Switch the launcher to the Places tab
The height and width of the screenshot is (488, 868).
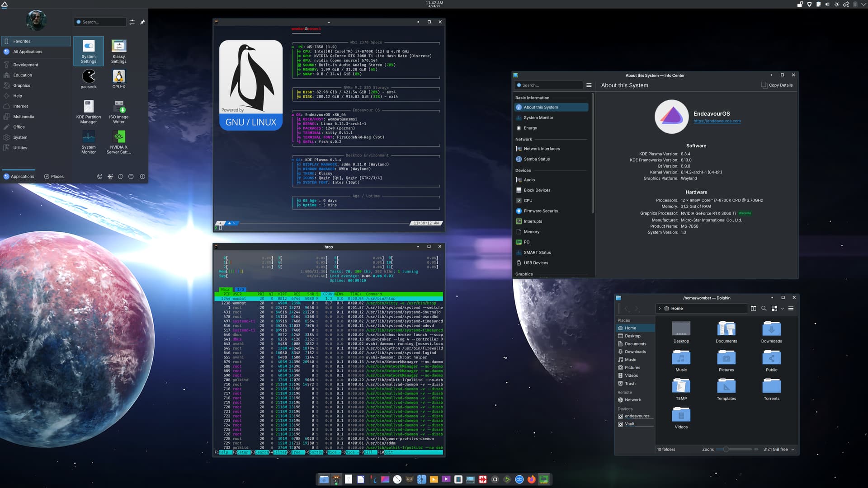[x=54, y=177]
